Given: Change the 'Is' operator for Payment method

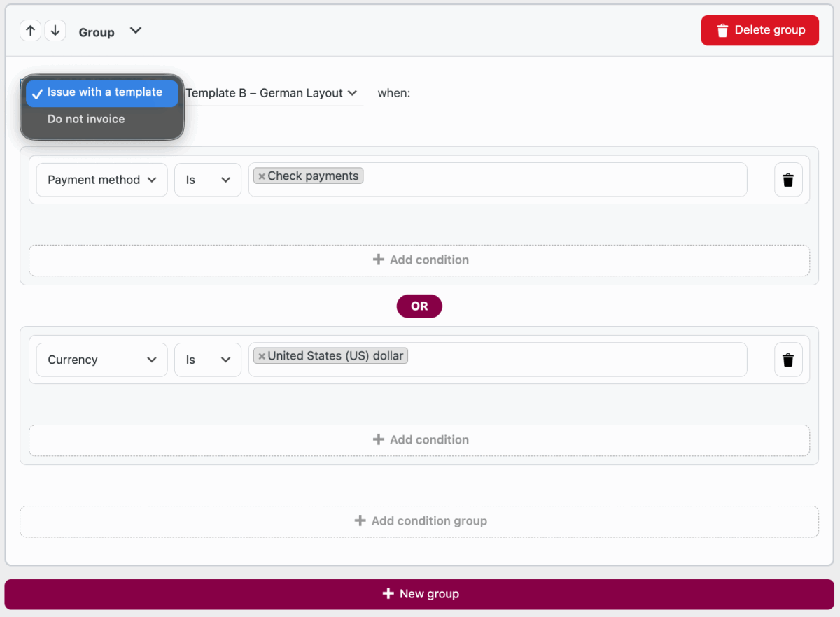Looking at the screenshot, I should coord(207,180).
